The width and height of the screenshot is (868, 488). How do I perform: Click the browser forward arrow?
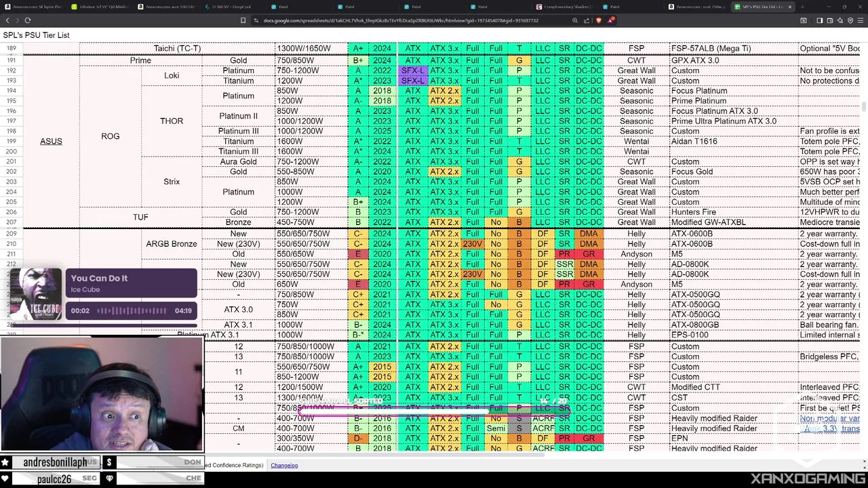17,20
